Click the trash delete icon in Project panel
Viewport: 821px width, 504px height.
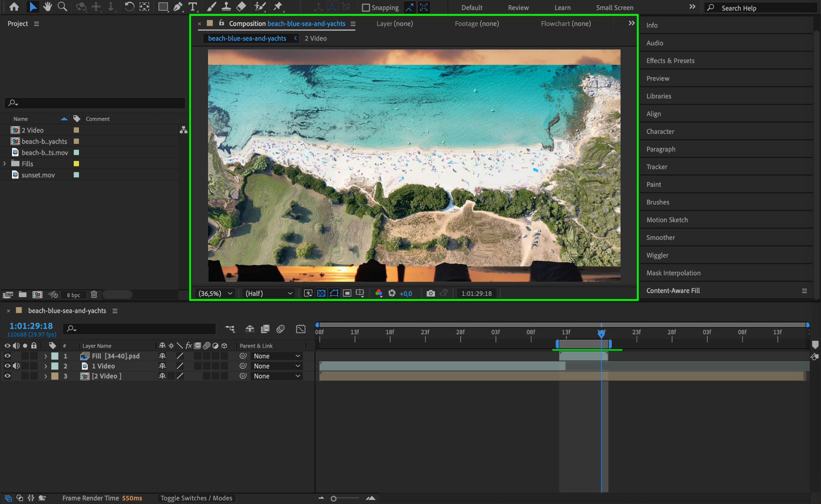tap(94, 295)
